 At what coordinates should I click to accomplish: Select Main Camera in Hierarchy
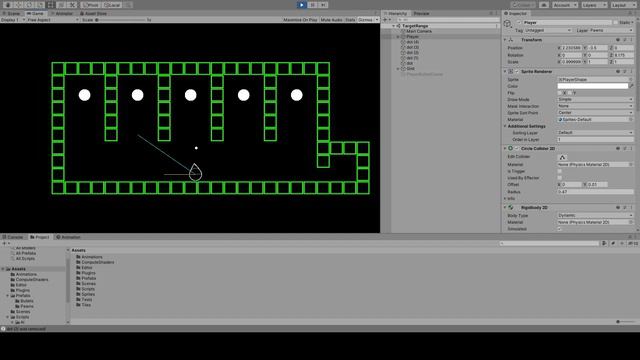(419, 31)
